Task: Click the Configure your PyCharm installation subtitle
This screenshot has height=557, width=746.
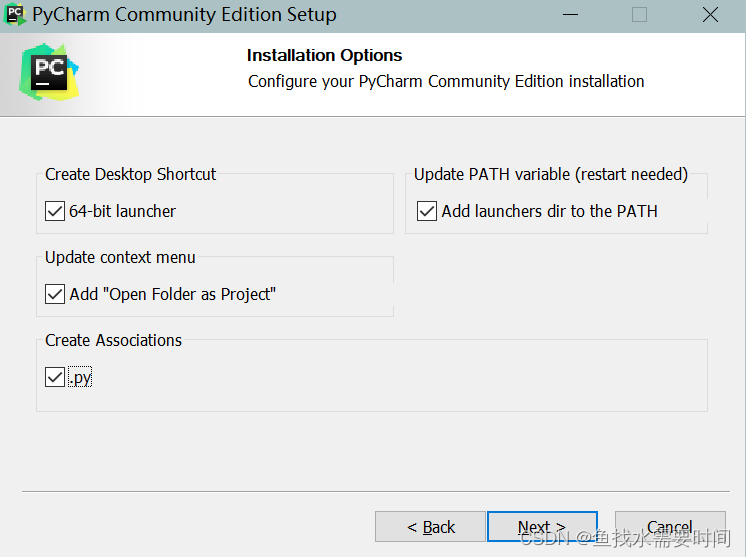Action: 446,82
